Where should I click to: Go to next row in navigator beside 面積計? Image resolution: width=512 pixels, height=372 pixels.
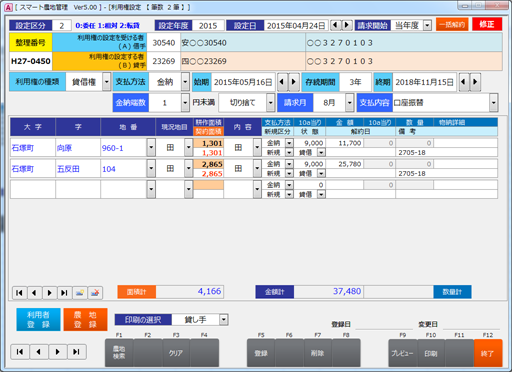tap(49, 293)
